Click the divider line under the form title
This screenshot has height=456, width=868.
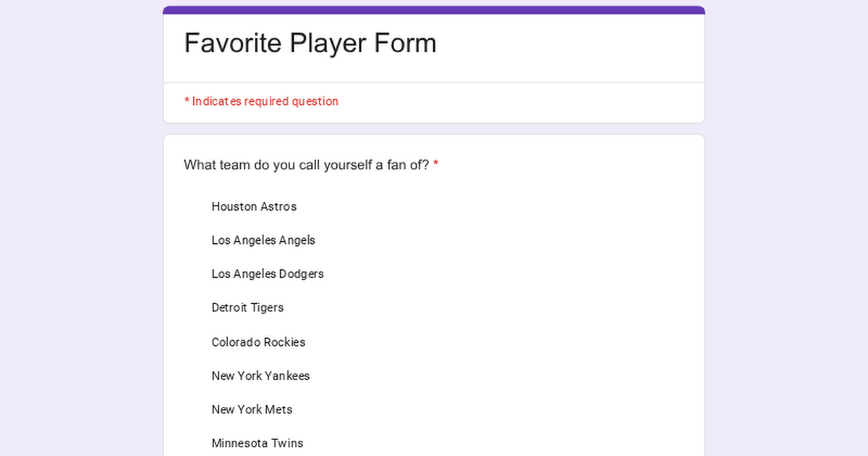pos(434,83)
